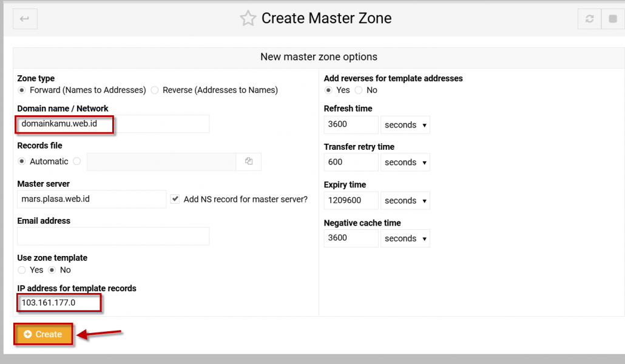This screenshot has height=364, width=625.
Task: Click the records file chooser icon
Action: click(x=249, y=161)
